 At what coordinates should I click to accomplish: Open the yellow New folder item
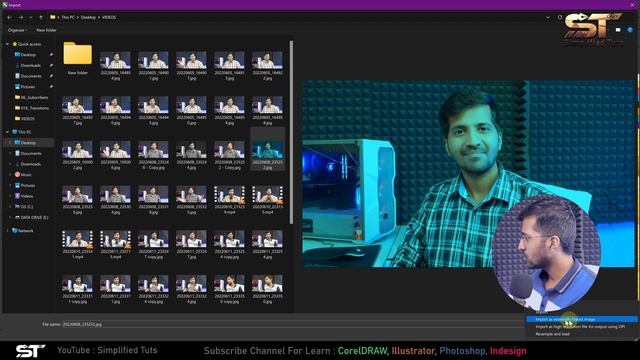tap(78, 58)
